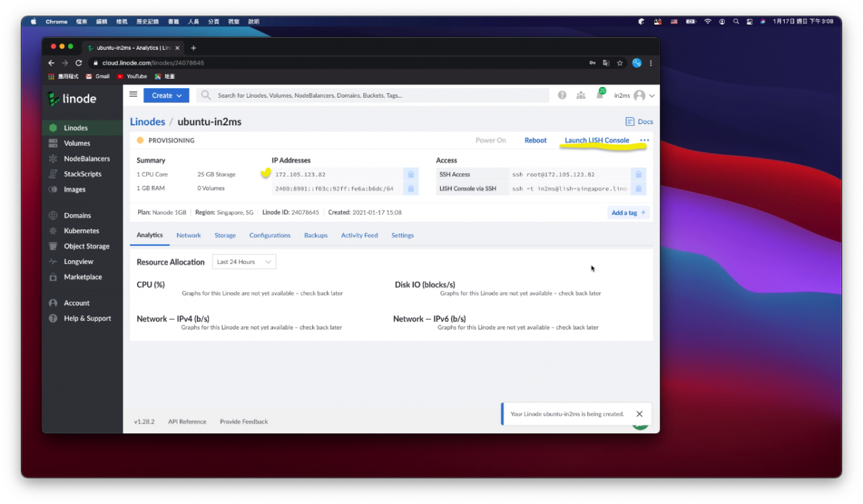The image size is (863, 504).
Task: Open Chrome password key icon
Action: coord(593,63)
